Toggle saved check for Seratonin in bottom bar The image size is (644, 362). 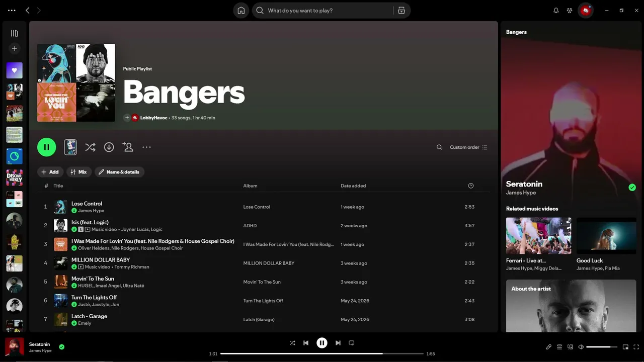61,347
